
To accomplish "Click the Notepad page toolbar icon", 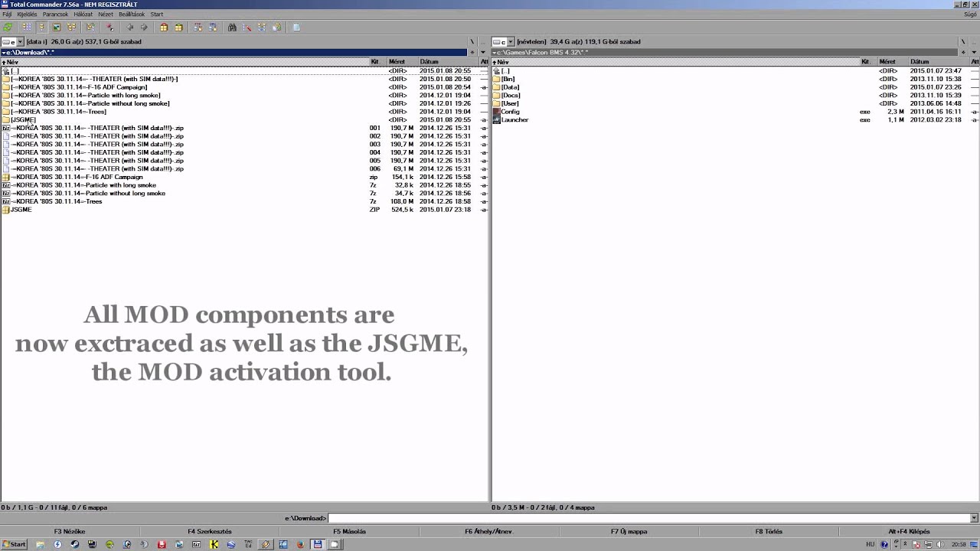I will [x=296, y=27].
